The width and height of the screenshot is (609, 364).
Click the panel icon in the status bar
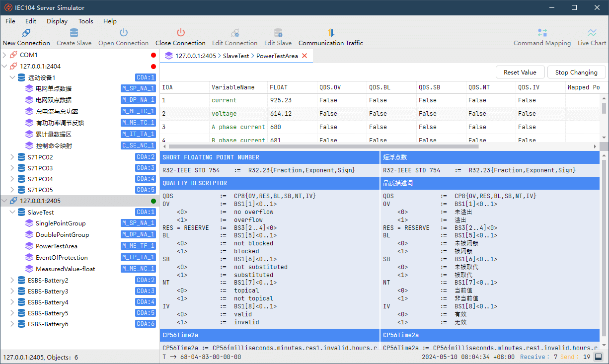[x=599, y=357]
